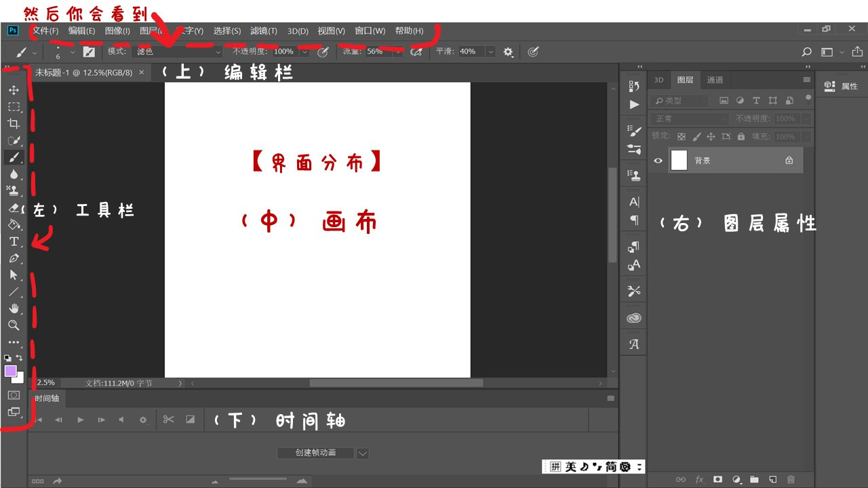The width and height of the screenshot is (868, 488).
Task: Switch to the 通道 tab
Action: (715, 80)
